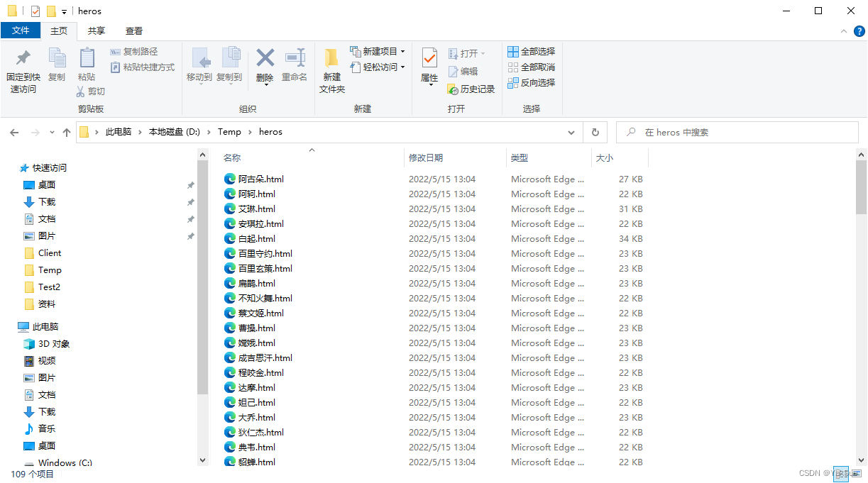Click Copy path (复制路径)

pyautogui.click(x=134, y=52)
